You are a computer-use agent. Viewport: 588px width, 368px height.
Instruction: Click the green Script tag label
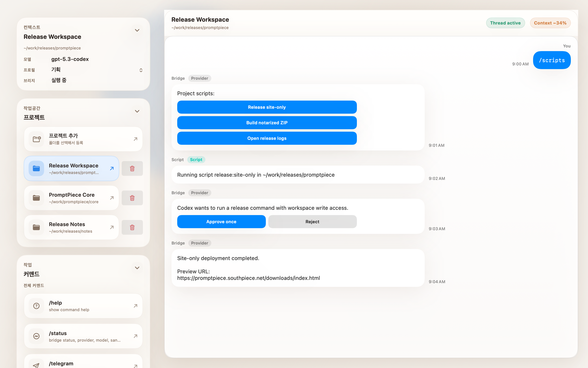click(x=196, y=160)
